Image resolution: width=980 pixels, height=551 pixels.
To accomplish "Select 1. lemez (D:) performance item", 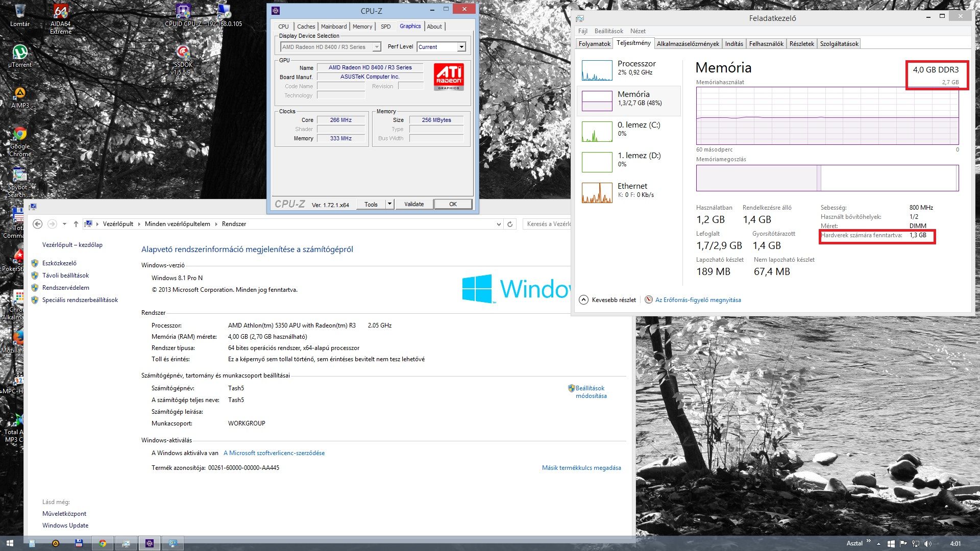I will (x=629, y=162).
